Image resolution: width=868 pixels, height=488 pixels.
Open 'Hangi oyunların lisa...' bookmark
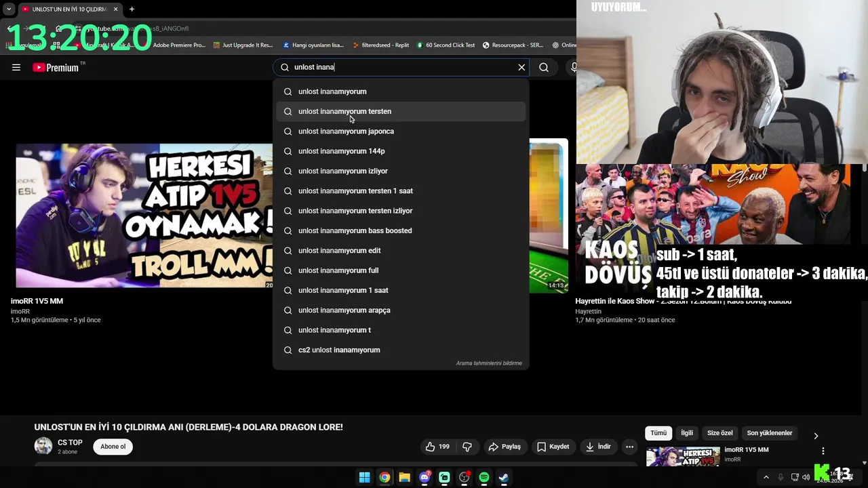pos(313,45)
